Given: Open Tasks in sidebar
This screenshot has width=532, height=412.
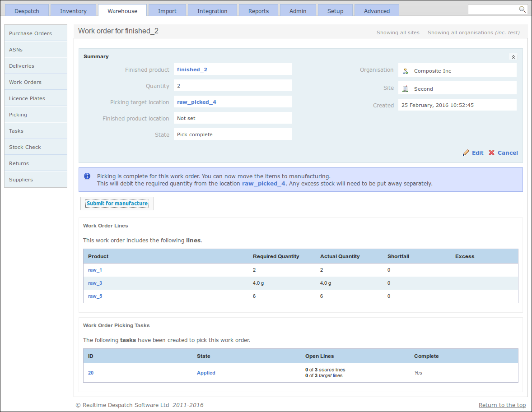Looking at the screenshot, I should click(x=36, y=131).
